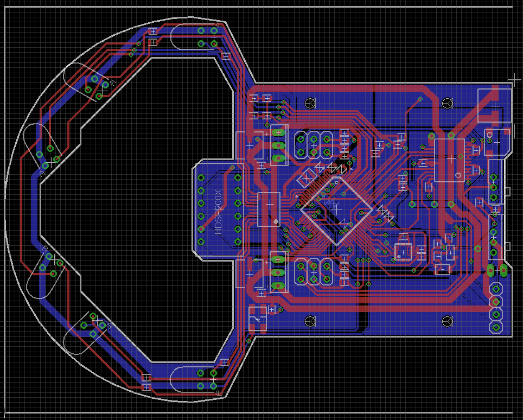Click the large power pad at the top-right corner

[x=495, y=106]
